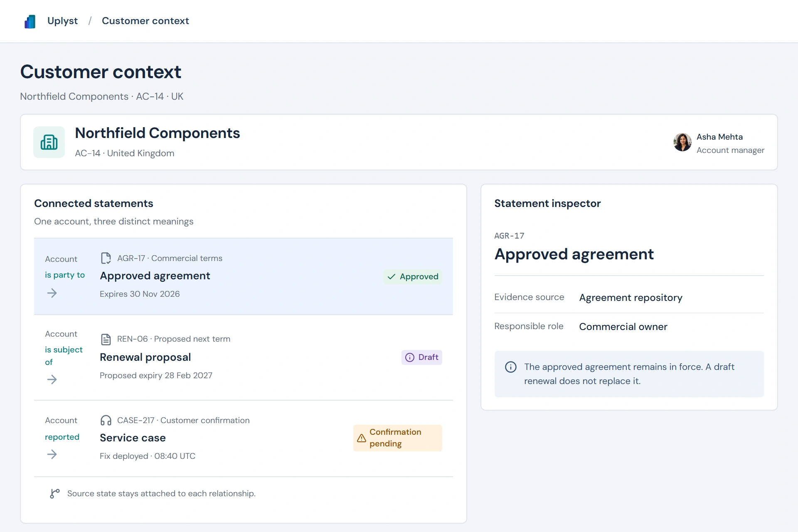The width and height of the screenshot is (798, 532).
Task: Click the 'Proposed expiry 28 Feb 2027' text
Action: 156,375
